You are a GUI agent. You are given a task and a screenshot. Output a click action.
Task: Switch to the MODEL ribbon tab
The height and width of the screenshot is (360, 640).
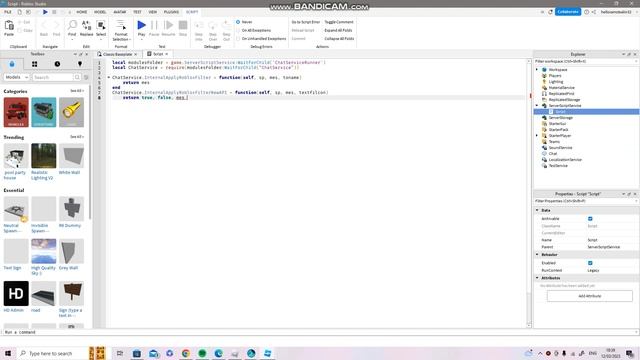click(100, 12)
